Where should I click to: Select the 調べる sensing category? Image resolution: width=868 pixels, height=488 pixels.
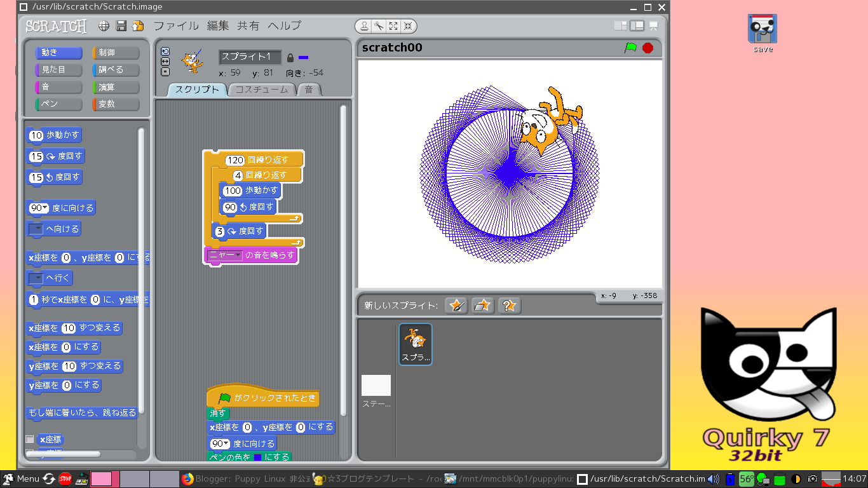[116, 70]
